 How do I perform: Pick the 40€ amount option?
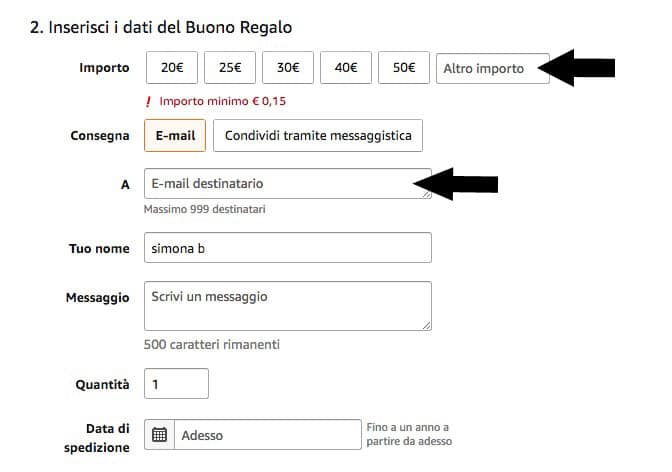tap(346, 68)
